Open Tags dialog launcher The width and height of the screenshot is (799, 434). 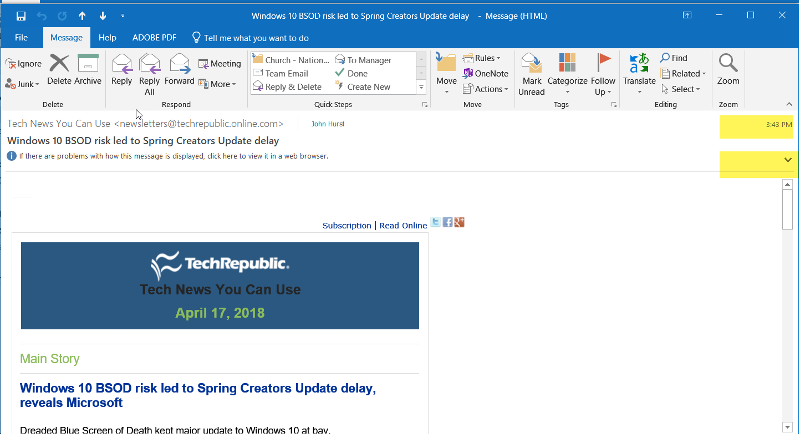[x=614, y=104]
